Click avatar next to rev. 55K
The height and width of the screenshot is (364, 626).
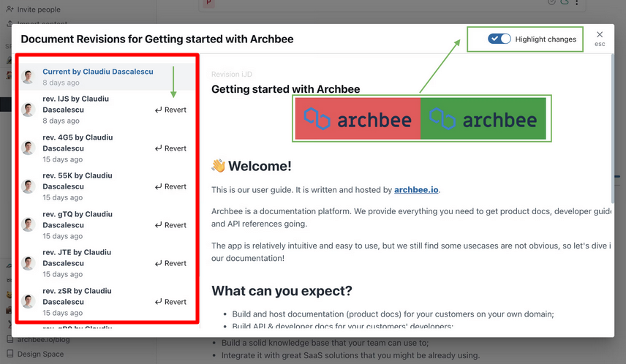29,186
